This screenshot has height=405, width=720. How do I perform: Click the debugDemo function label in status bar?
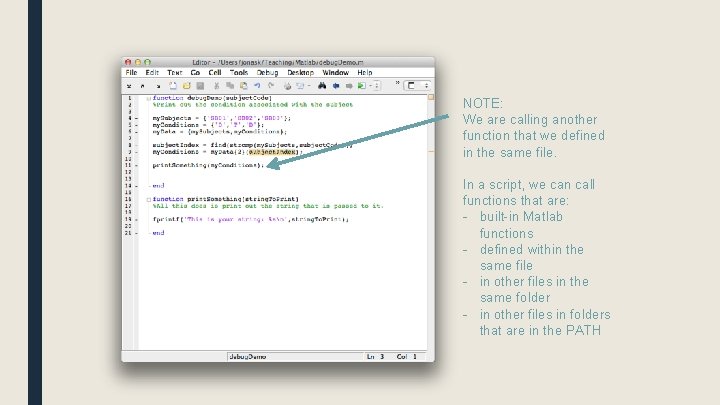coord(248,356)
